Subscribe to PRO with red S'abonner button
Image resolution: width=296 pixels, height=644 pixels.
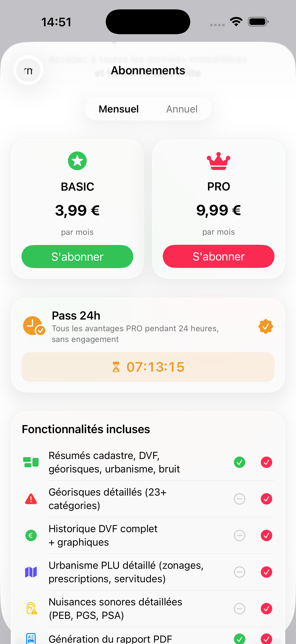pyautogui.click(x=218, y=256)
